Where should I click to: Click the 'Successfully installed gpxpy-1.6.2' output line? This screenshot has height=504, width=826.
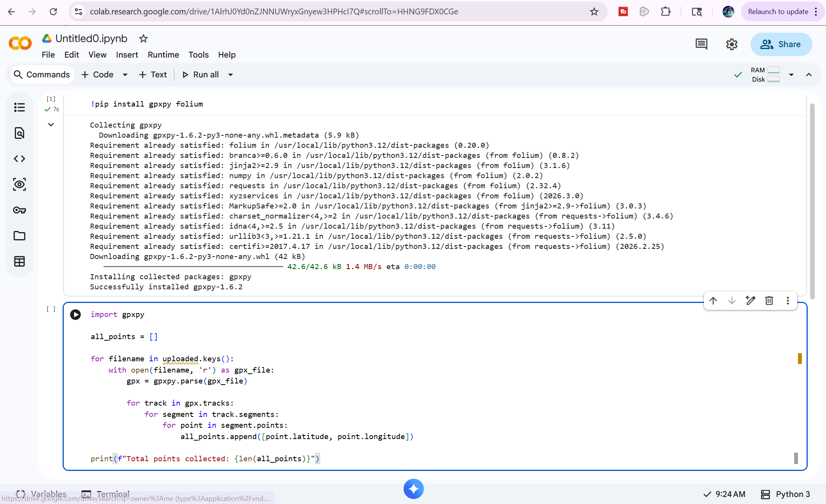click(x=166, y=287)
